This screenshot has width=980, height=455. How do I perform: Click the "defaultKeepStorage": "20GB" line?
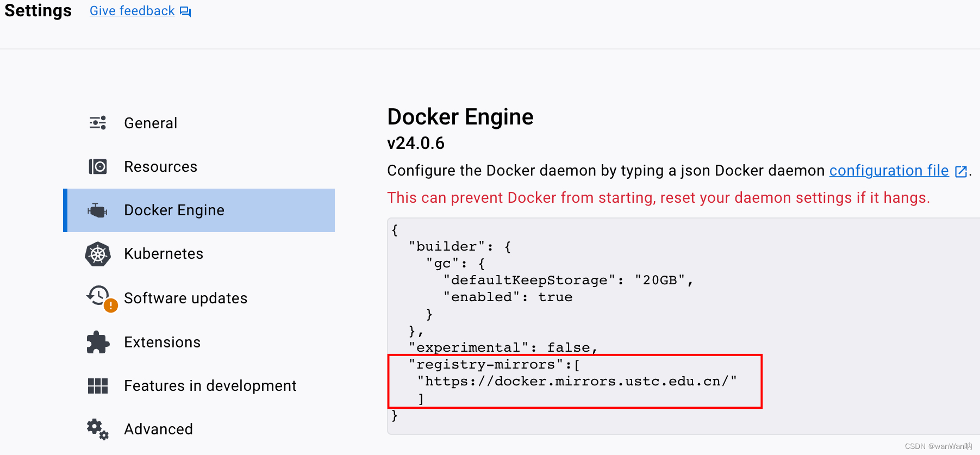click(569, 281)
